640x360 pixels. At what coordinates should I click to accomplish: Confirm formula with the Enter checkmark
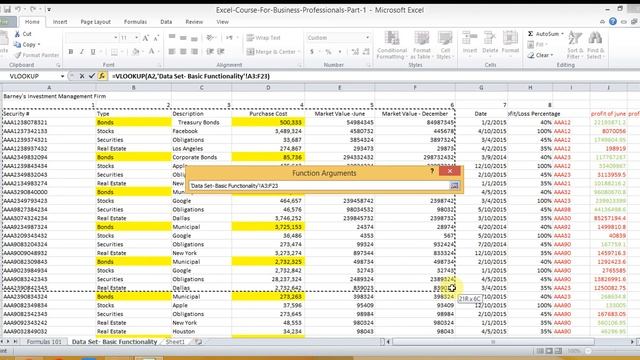92,76
